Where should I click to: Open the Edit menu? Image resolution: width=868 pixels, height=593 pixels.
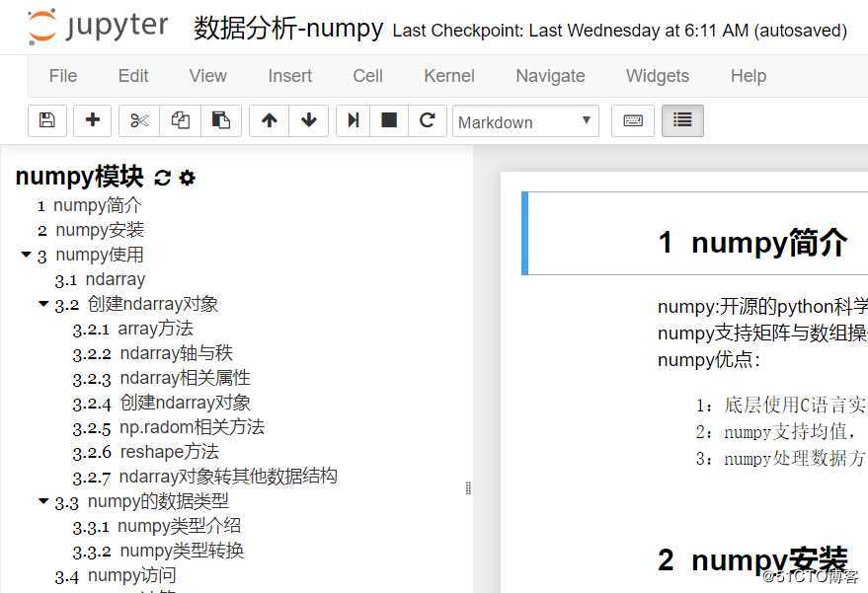coord(133,75)
